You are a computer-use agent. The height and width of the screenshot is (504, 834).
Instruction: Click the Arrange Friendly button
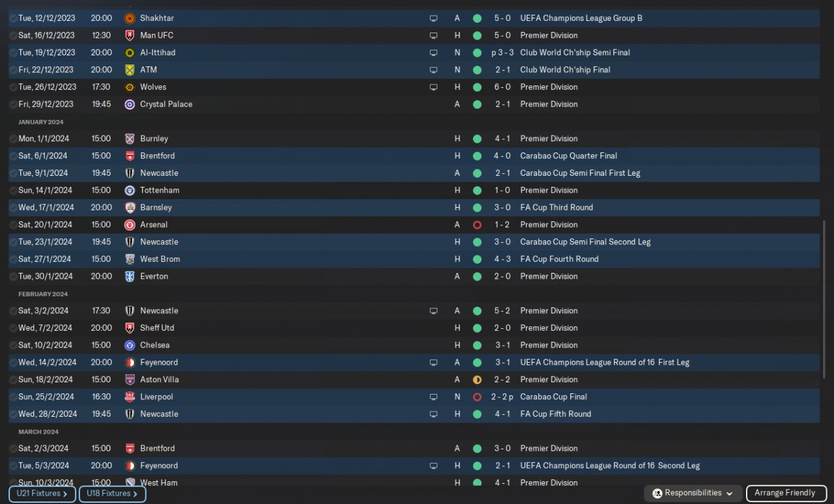click(786, 494)
